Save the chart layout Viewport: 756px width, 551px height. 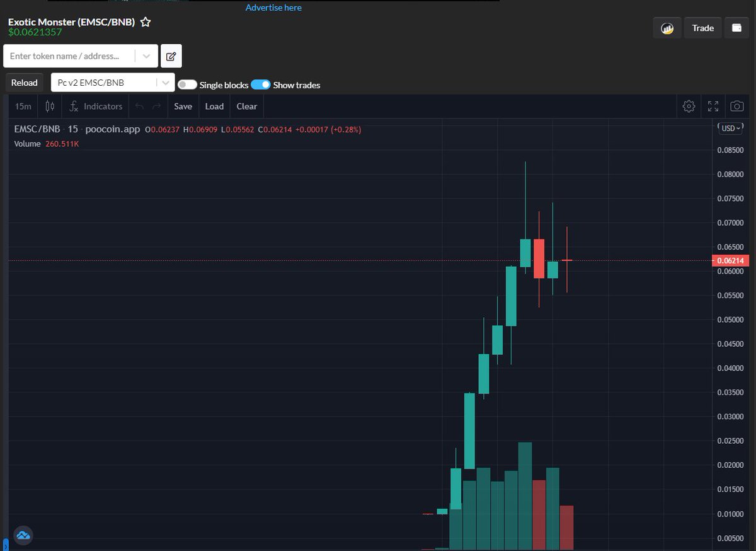point(183,107)
